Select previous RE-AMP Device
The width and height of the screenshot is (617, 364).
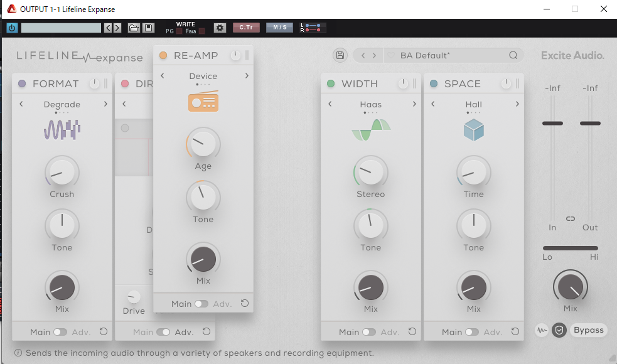(x=163, y=75)
